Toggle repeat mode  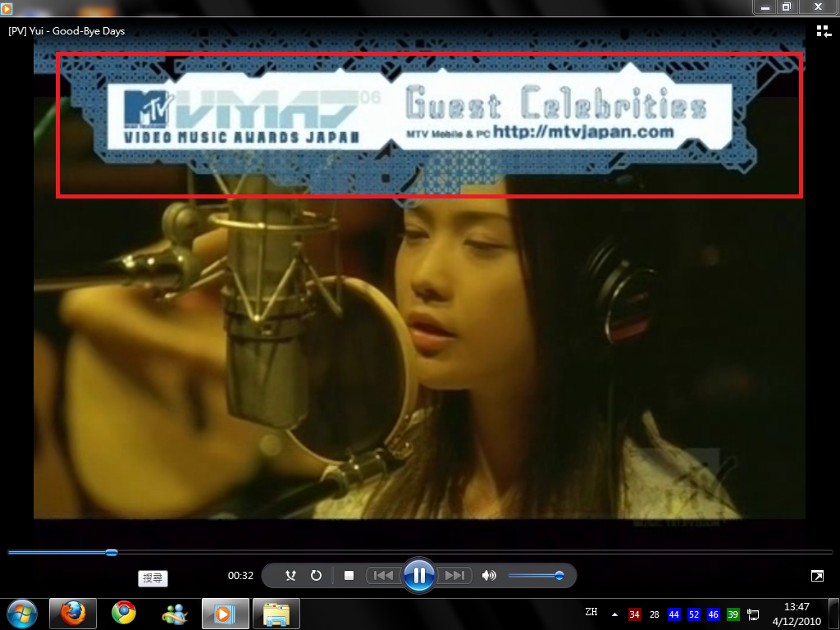(x=316, y=575)
